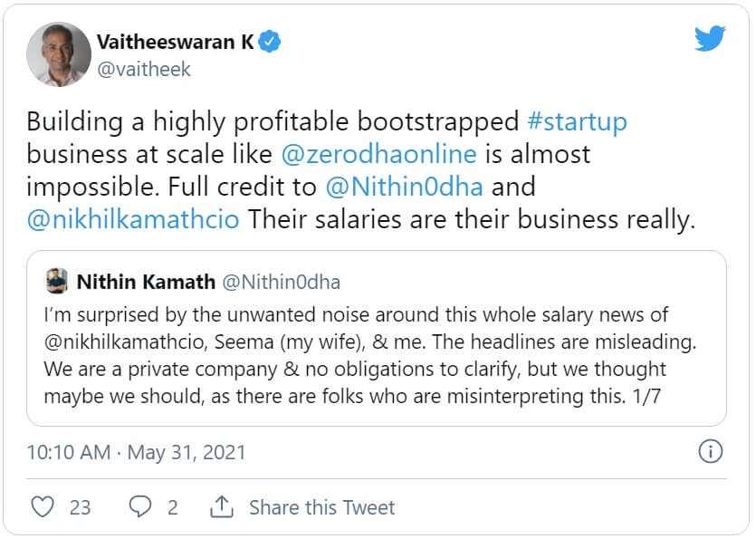Click the share arrow icon

pyautogui.click(x=222, y=506)
